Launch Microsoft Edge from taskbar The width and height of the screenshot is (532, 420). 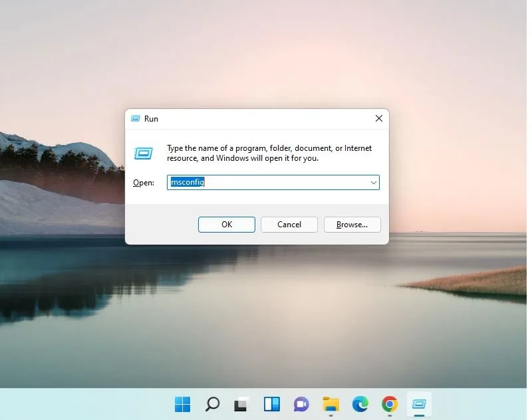(360, 404)
